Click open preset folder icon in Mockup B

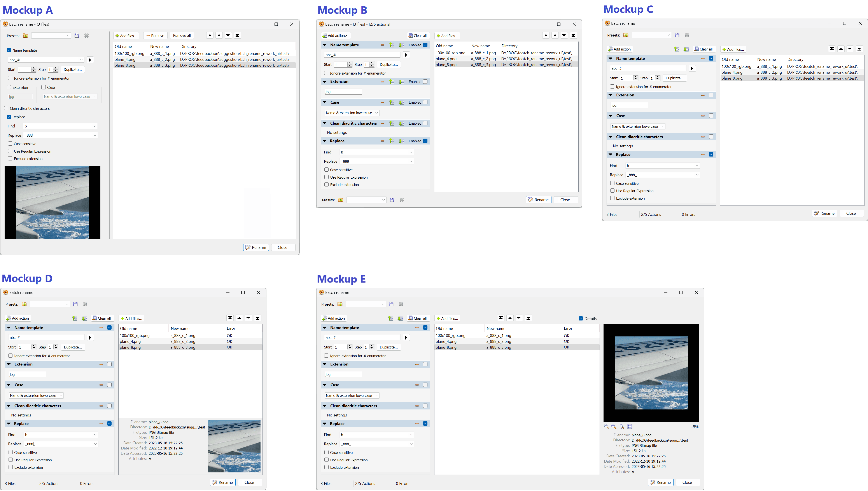pos(341,200)
